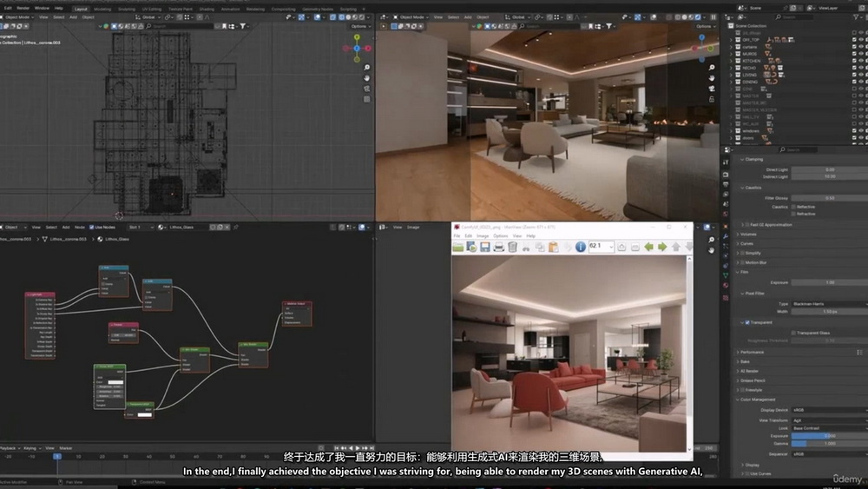Expand the KITCHEN collection in outliner
Image resolution: width=868 pixels, height=489 pixels.
(x=731, y=61)
